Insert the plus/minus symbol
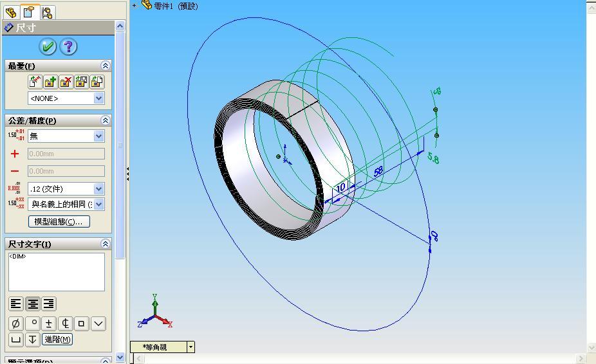The height and width of the screenshot is (364, 596). [49, 323]
